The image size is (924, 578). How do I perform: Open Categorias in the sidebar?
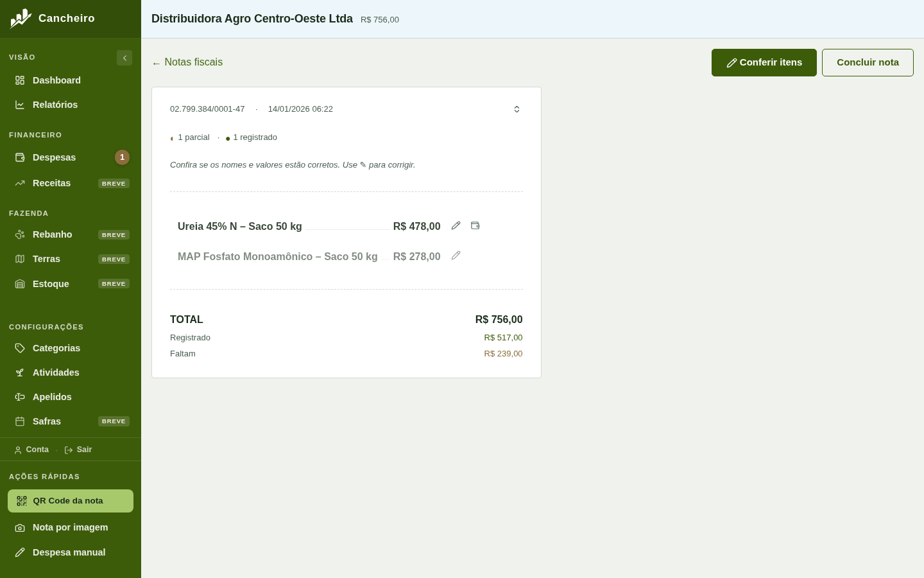pyautogui.click(x=71, y=348)
